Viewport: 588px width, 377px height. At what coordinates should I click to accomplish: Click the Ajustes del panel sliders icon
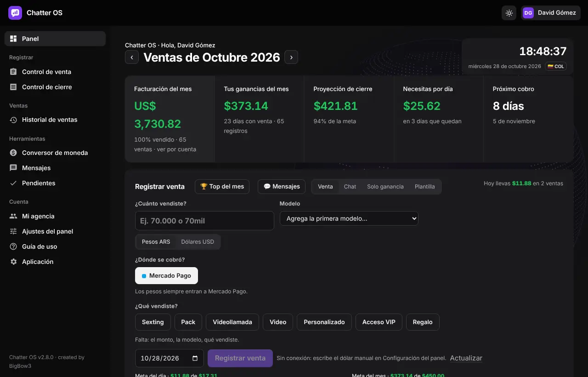point(13,231)
